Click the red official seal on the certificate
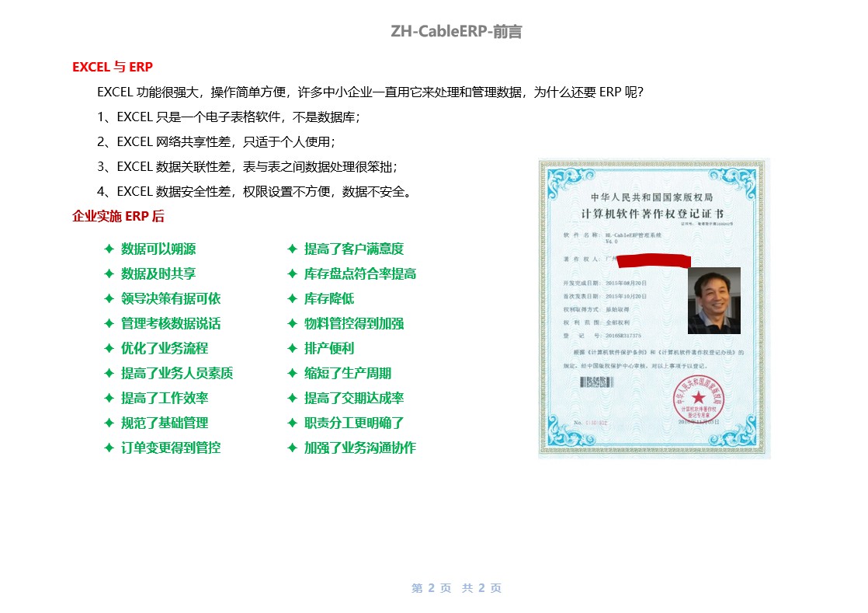868x613 pixels. click(x=698, y=395)
